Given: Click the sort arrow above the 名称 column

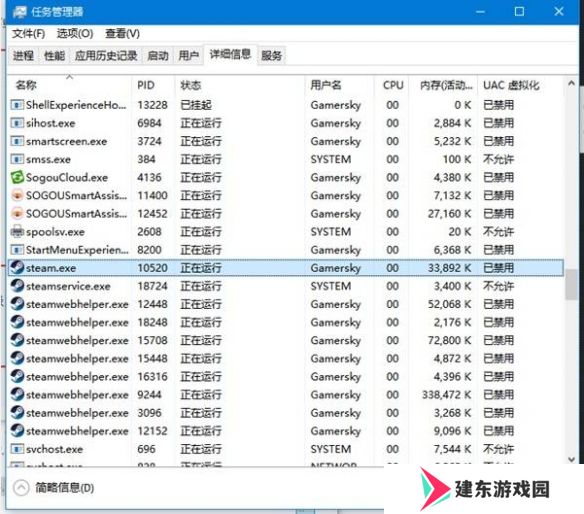Looking at the screenshot, I should (69, 77).
